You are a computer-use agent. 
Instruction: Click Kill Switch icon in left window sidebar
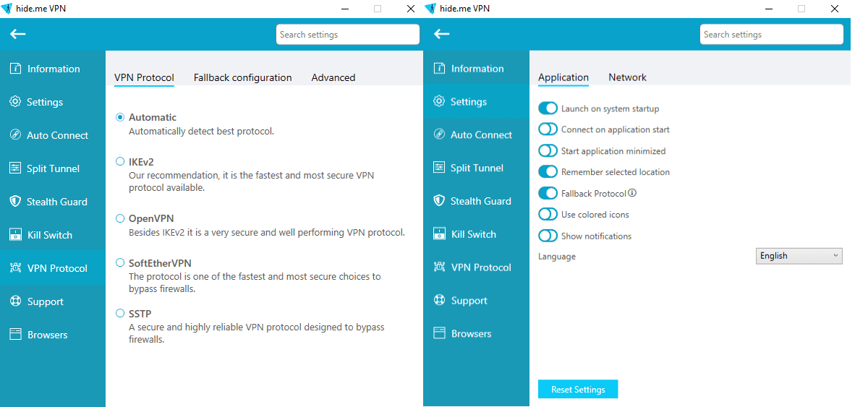14,235
